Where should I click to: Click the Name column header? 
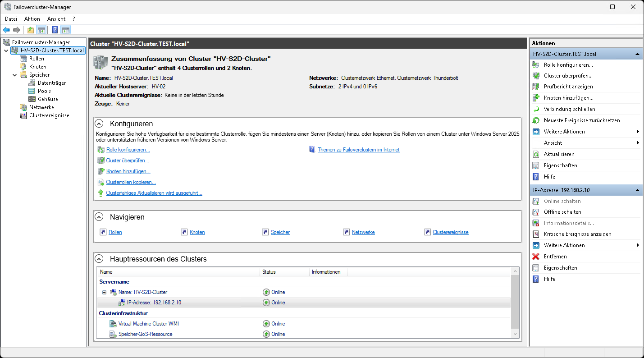click(178, 272)
